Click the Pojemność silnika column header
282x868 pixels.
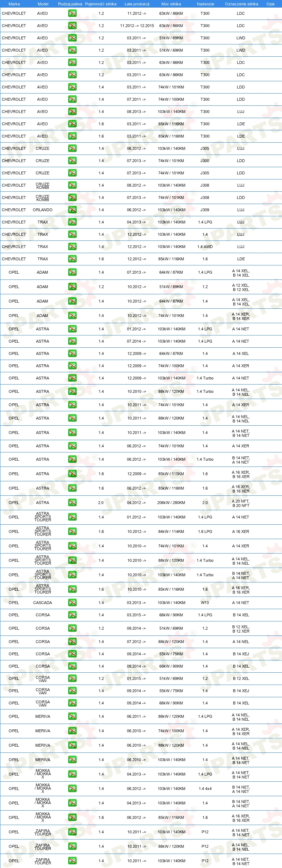coord(101,4)
